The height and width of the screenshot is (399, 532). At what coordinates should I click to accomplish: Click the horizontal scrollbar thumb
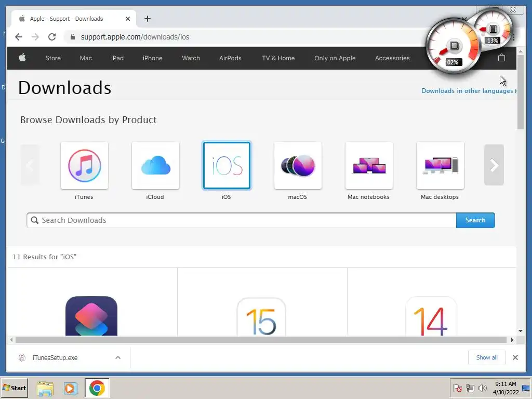tap(261, 340)
